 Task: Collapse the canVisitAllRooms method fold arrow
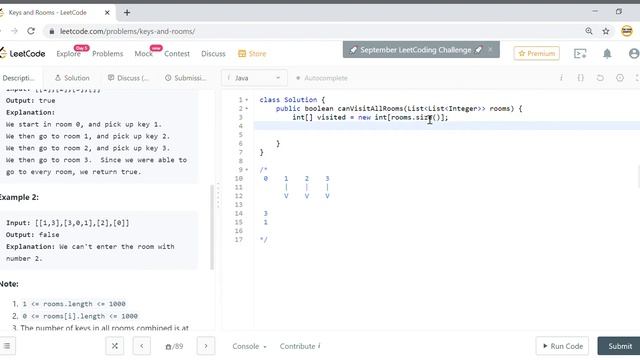pyautogui.click(x=247, y=109)
